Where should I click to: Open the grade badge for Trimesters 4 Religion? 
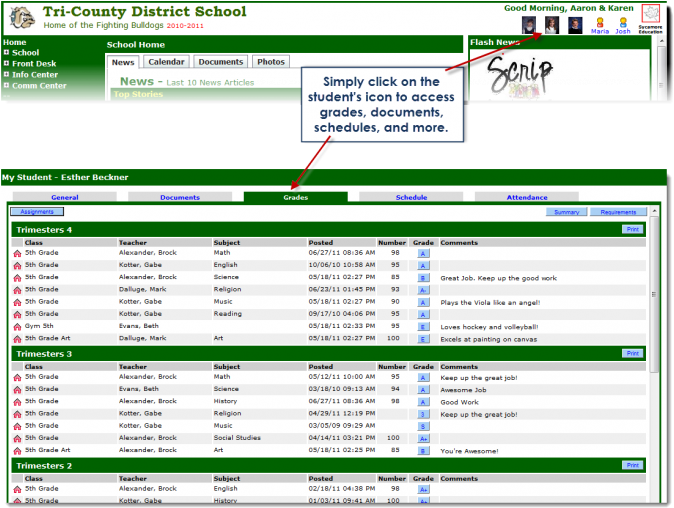[423, 290]
